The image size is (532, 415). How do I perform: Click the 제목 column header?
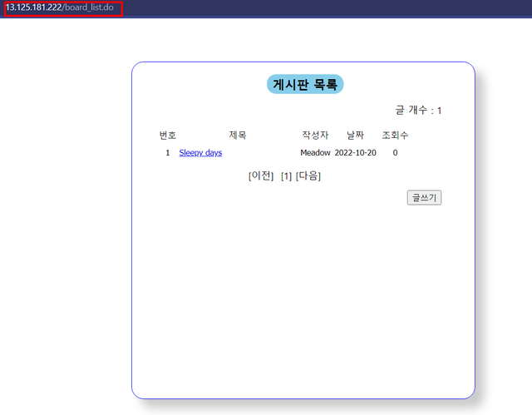point(238,135)
